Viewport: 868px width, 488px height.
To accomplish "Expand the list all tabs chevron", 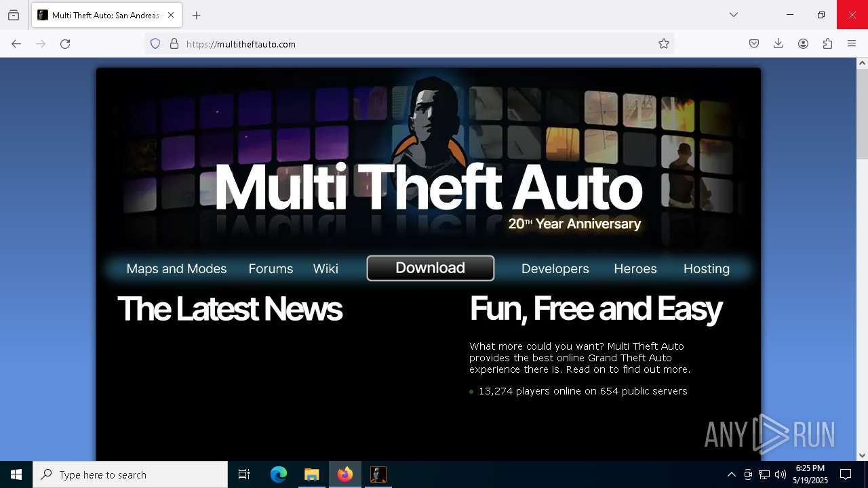I will click(734, 15).
